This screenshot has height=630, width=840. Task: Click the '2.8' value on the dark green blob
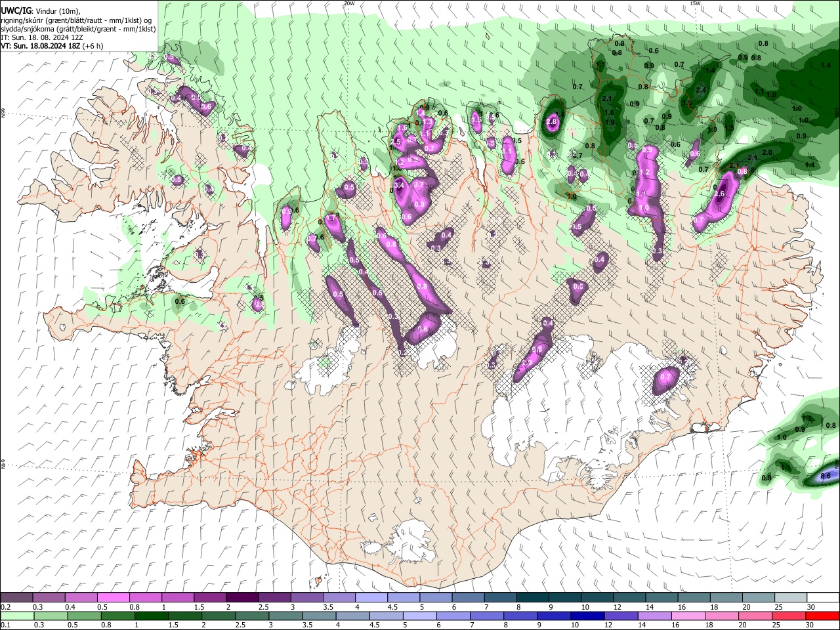(x=551, y=122)
